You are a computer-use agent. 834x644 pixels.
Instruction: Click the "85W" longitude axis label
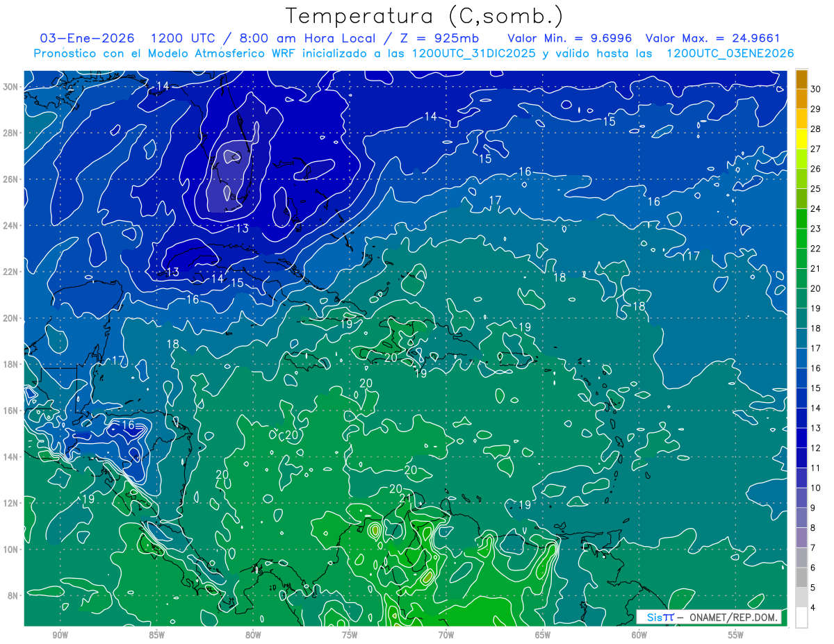(x=156, y=635)
